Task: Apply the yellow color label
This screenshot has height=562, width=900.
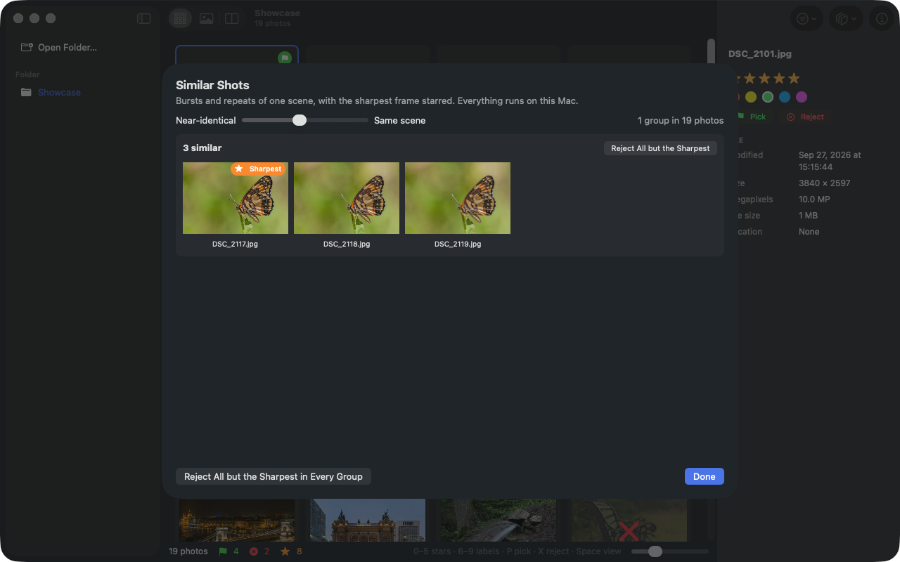Action: 751,97
